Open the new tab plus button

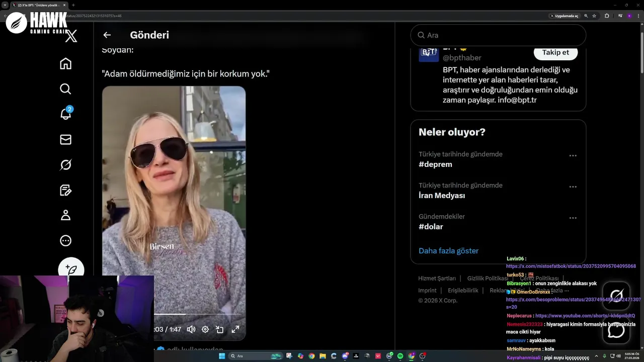tap(73, 5)
